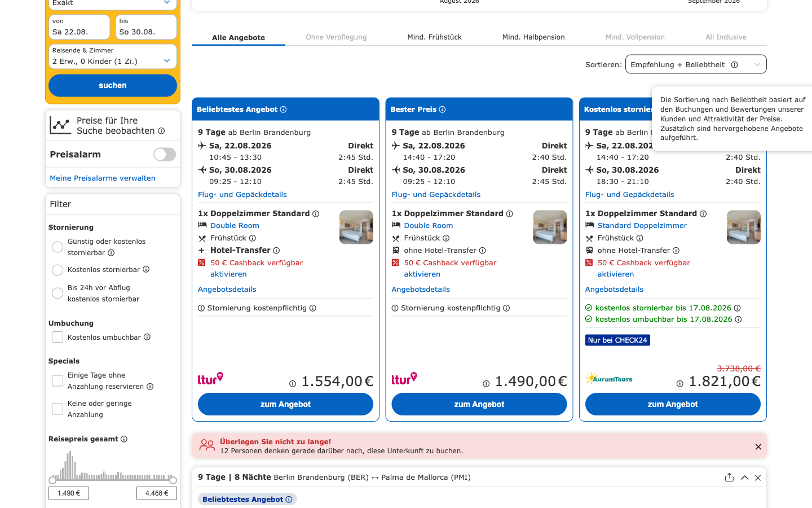Image resolution: width=812 pixels, height=508 pixels.
Task: Click the maximum price field 4.468 €
Action: pyautogui.click(x=157, y=493)
